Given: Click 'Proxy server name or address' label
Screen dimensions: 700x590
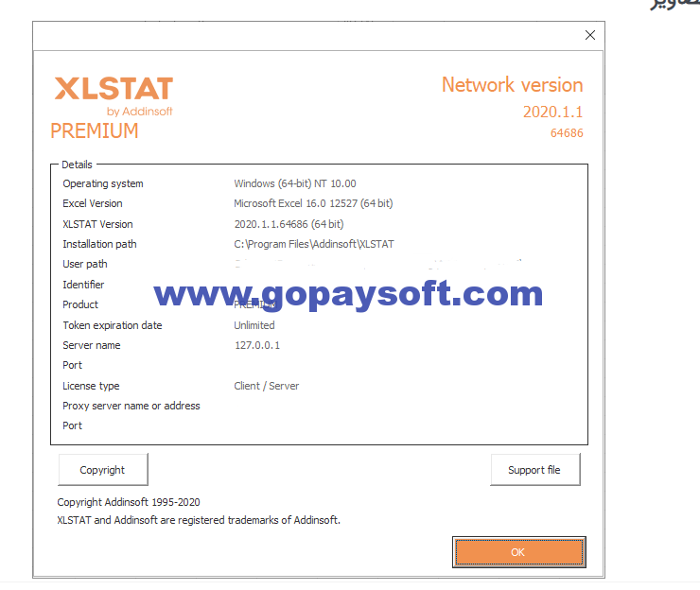Looking at the screenshot, I should click(131, 407).
